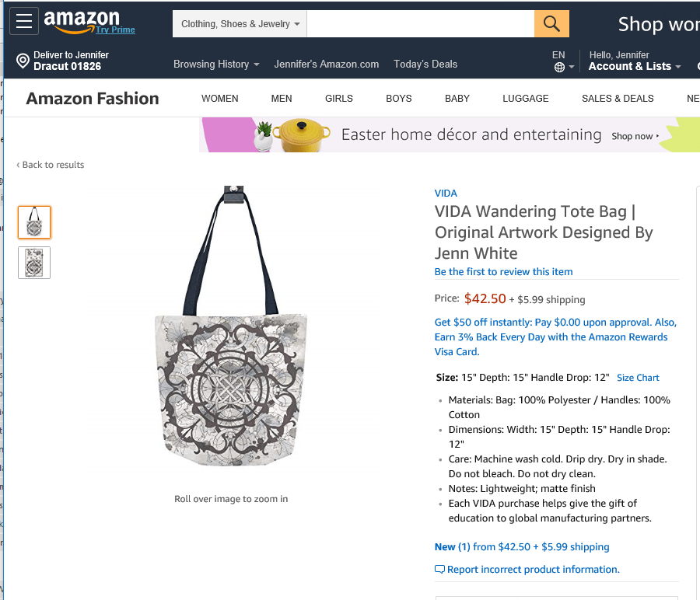Select the second product thumbnail
Image resolution: width=700 pixels, height=600 pixels.
coord(34,263)
